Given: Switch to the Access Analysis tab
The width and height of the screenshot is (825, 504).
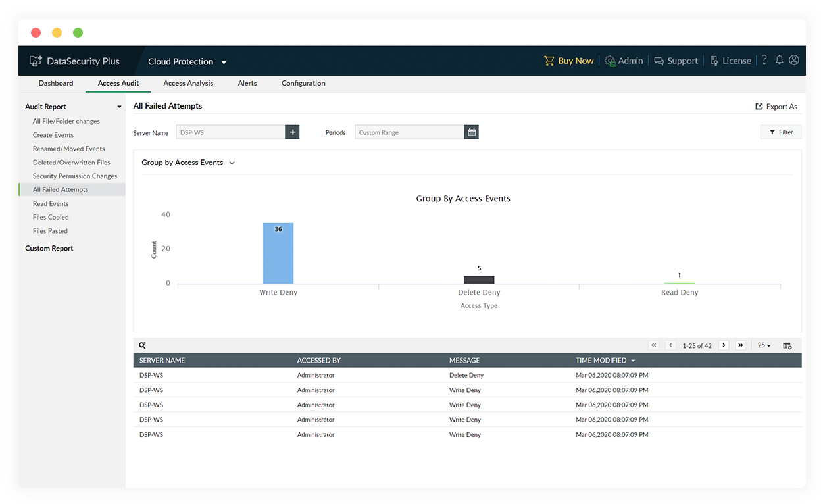Looking at the screenshot, I should [x=188, y=84].
